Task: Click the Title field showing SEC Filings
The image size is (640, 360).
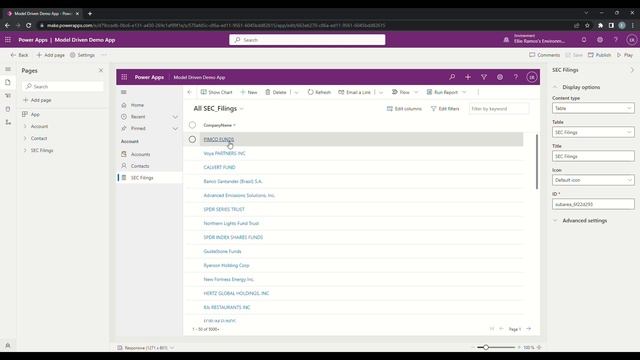Action: click(x=593, y=156)
